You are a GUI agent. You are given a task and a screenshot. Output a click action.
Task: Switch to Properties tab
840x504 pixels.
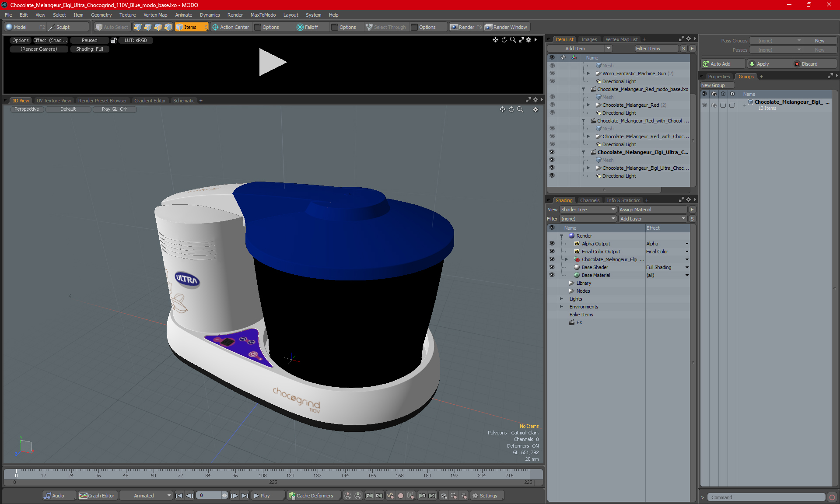tap(719, 77)
